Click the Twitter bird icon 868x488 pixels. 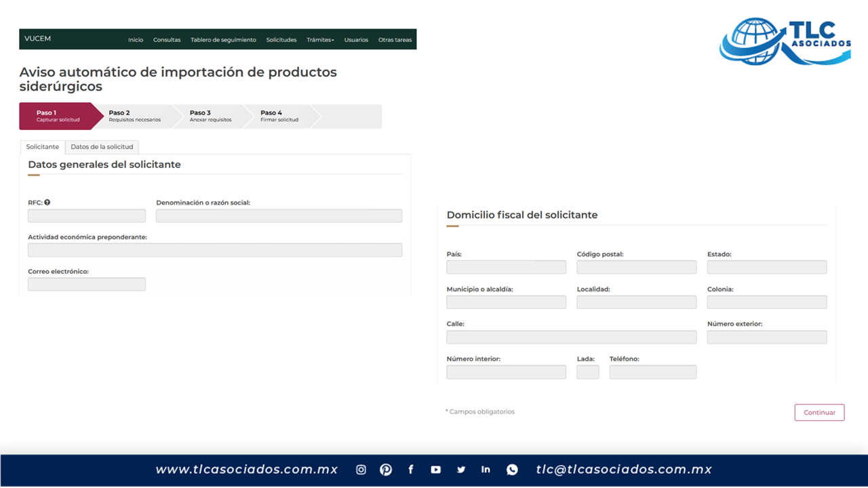(x=461, y=470)
